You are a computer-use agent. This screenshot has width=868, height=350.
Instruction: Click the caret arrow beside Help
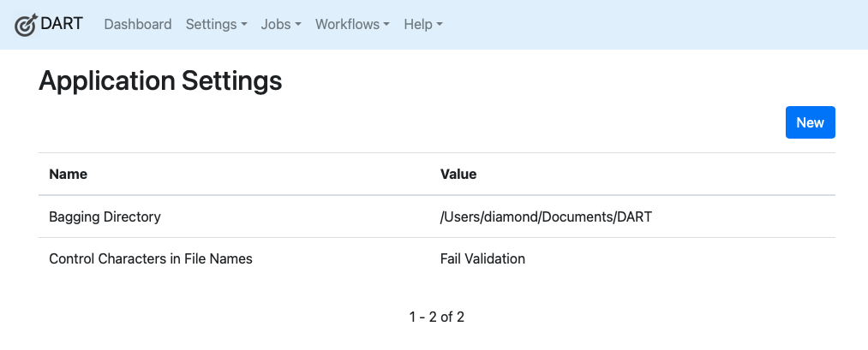[440, 25]
